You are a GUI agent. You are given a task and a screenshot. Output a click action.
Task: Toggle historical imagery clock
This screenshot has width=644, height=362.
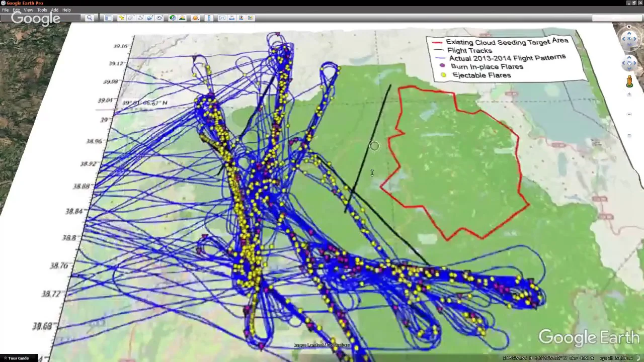[x=173, y=18]
